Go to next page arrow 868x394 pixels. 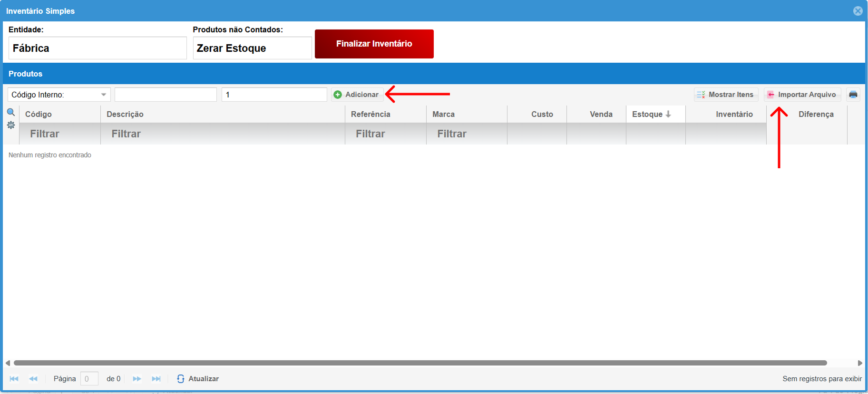click(137, 379)
